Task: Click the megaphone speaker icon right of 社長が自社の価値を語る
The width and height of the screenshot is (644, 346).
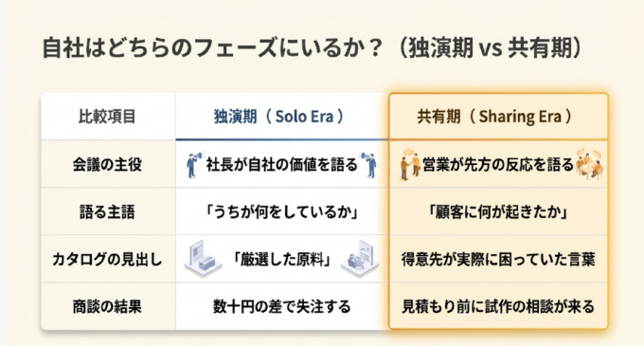Action: point(368,164)
